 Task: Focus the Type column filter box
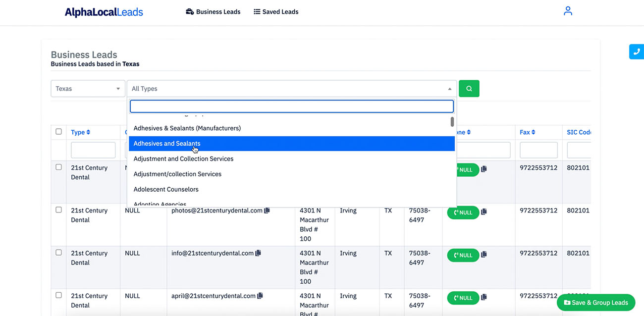click(93, 150)
